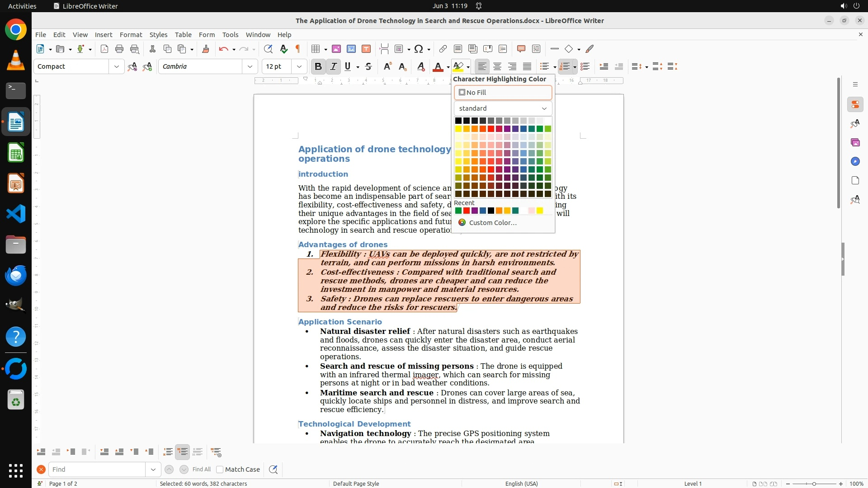868x488 pixels.
Task: Open the Cambria font name dropdown
Action: tap(250, 66)
